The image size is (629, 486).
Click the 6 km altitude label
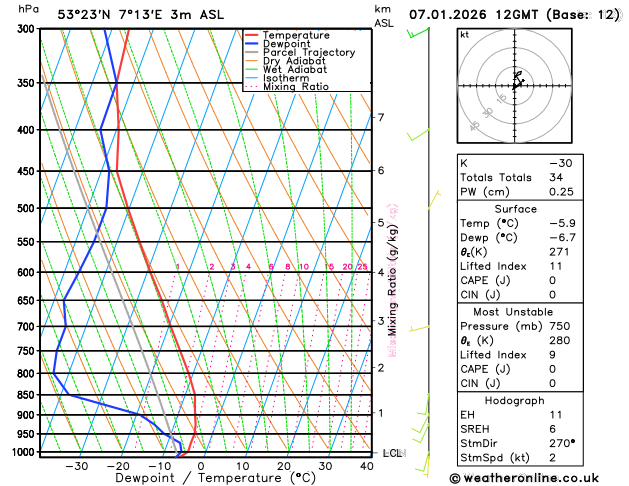pos(381,170)
